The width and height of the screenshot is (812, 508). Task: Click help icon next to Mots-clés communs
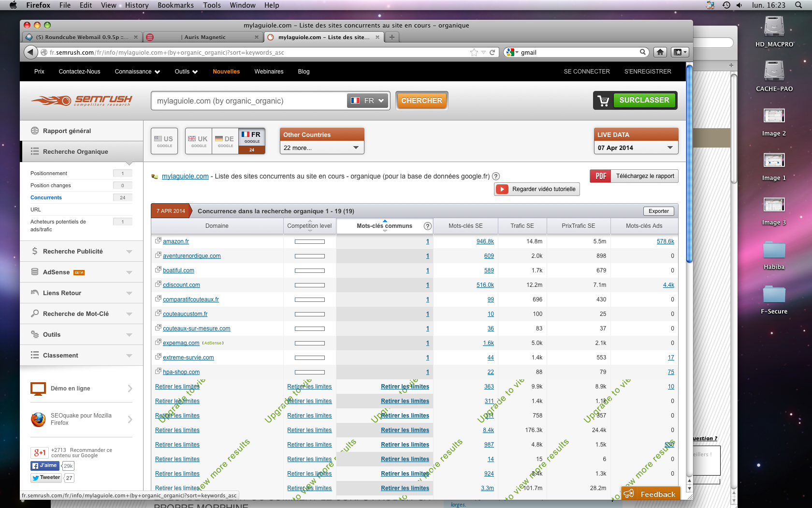click(x=427, y=226)
